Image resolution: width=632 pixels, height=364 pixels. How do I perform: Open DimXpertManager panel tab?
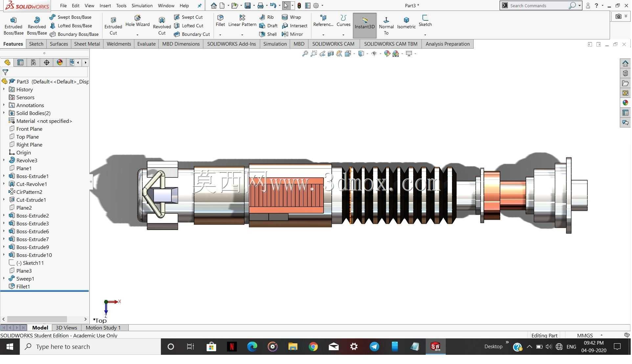(x=47, y=62)
